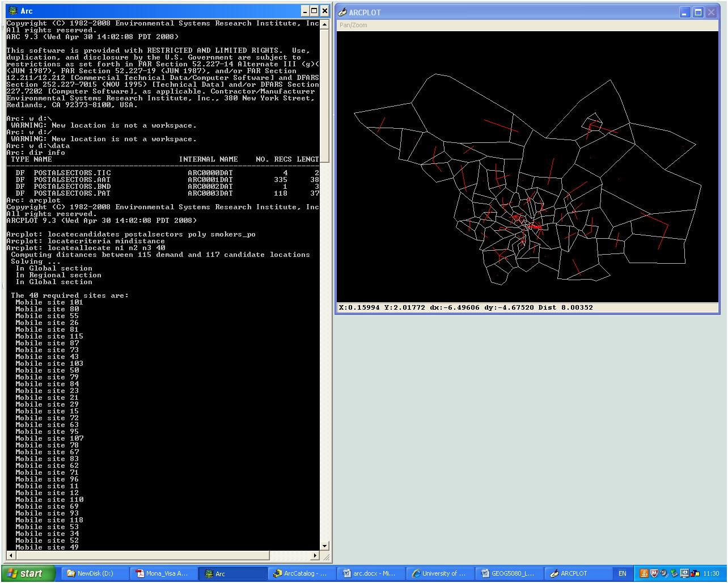Click the 'Arc: arcplot' command line
Image resolution: width=728 pixels, height=583 pixels.
[33, 200]
